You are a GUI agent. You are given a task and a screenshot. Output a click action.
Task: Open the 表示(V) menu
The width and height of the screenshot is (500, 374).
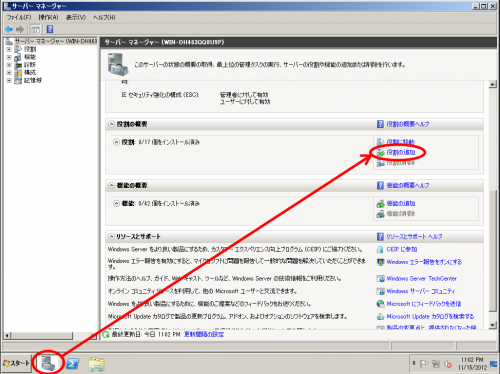[76, 17]
